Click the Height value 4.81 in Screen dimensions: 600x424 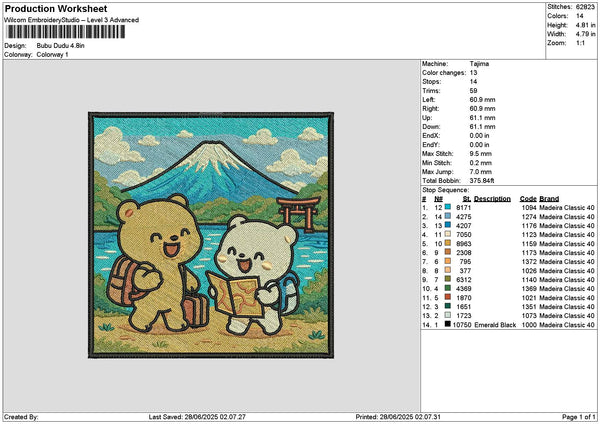pyautogui.click(x=585, y=25)
